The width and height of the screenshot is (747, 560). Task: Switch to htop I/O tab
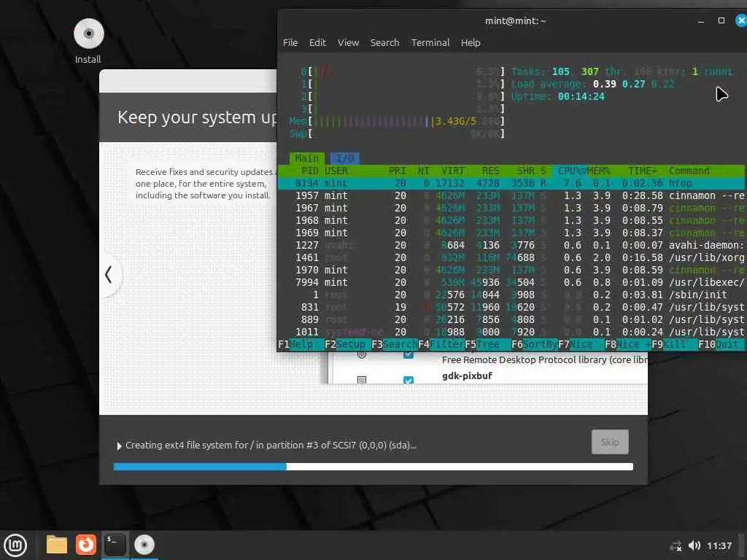(x=345, y=158)
